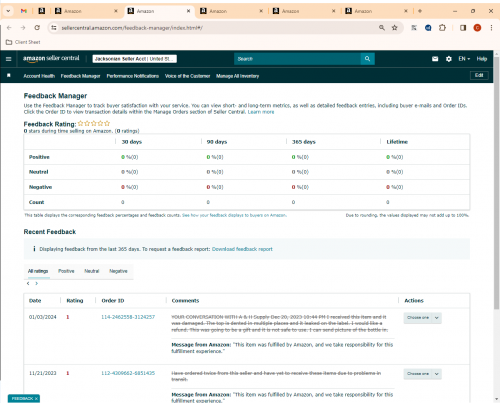500x403 pixels.
Task: Click Download feedback report link
Action: 242,249
